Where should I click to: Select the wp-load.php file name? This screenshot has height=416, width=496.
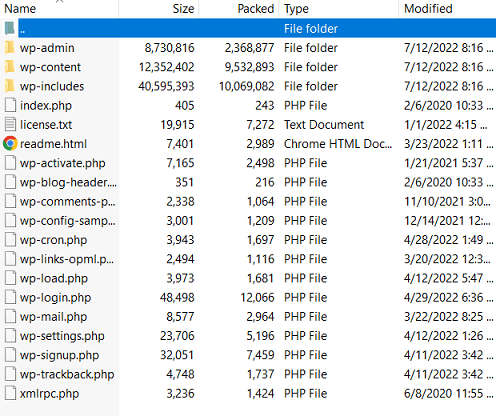(54, 279)
